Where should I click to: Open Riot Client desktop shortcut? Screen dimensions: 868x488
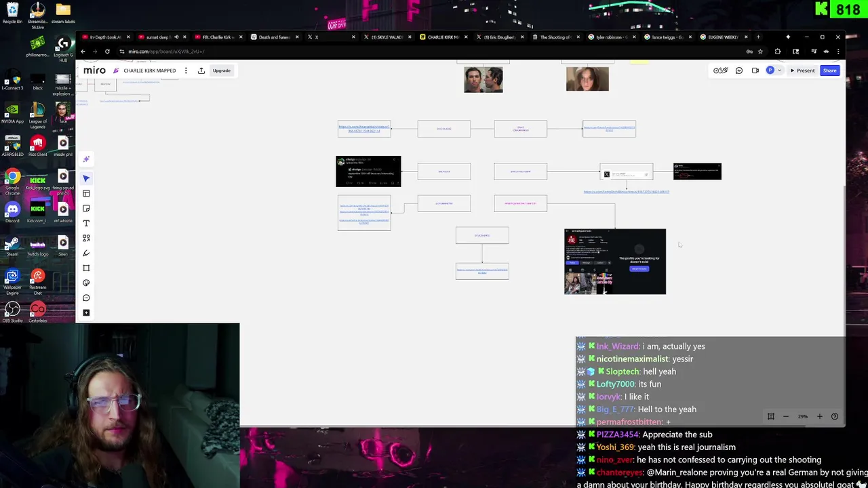37,146
